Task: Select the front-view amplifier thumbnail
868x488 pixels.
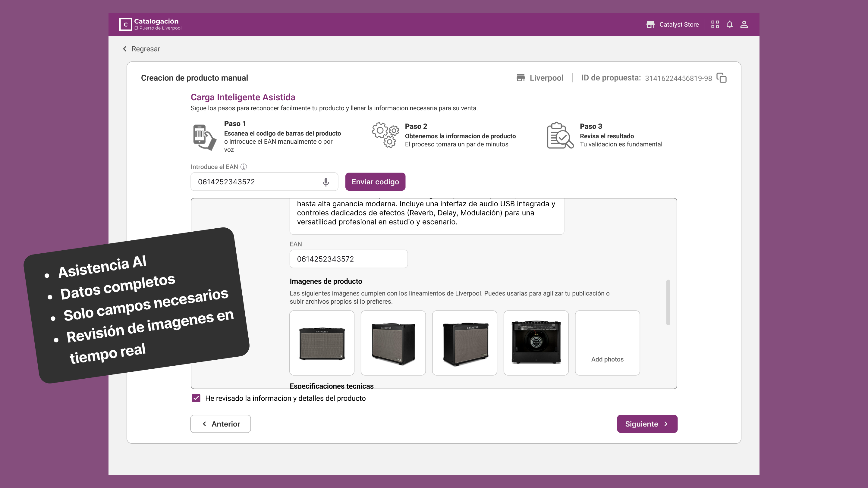Action: coord(322,343)
